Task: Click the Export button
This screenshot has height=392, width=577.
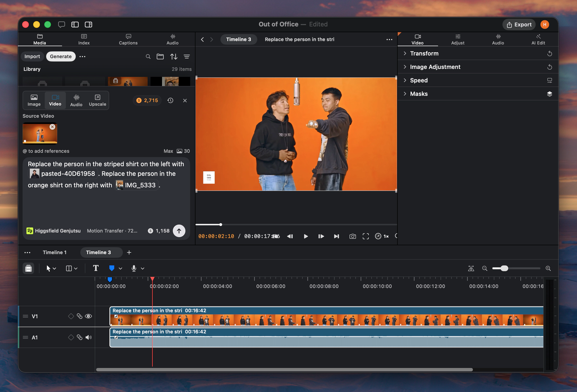Action: [519, 24]
